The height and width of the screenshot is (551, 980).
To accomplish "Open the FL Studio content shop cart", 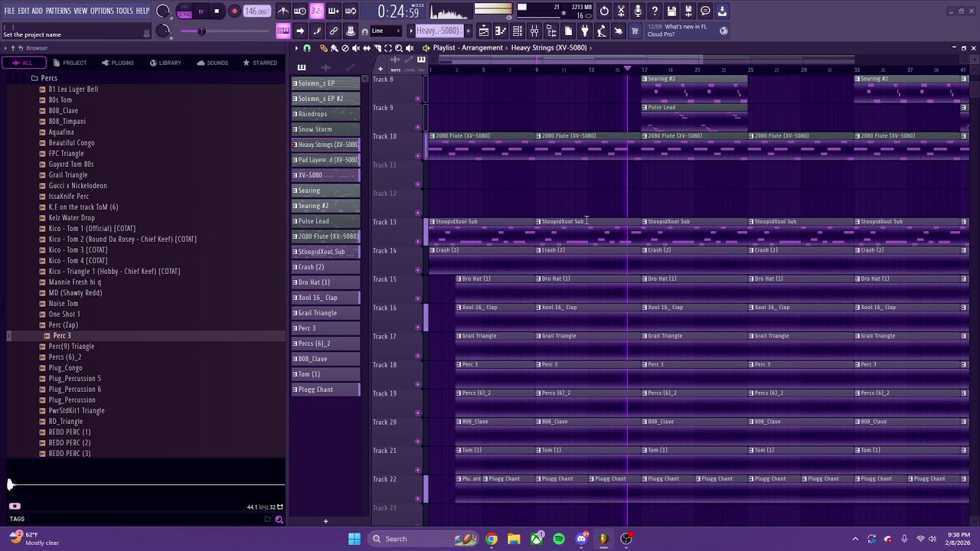I will tap(635, 31).
